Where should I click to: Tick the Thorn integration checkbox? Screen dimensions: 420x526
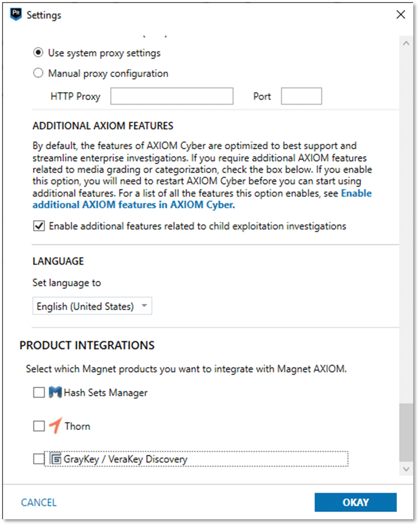coord(39,426)
